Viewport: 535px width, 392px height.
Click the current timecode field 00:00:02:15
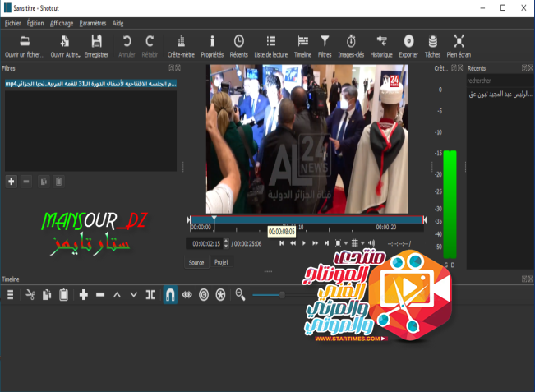point(206,243)
